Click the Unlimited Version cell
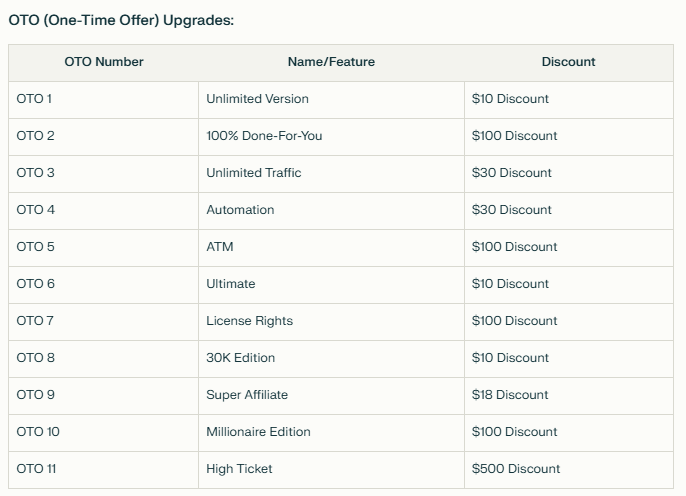 click(x=331, y=99)
